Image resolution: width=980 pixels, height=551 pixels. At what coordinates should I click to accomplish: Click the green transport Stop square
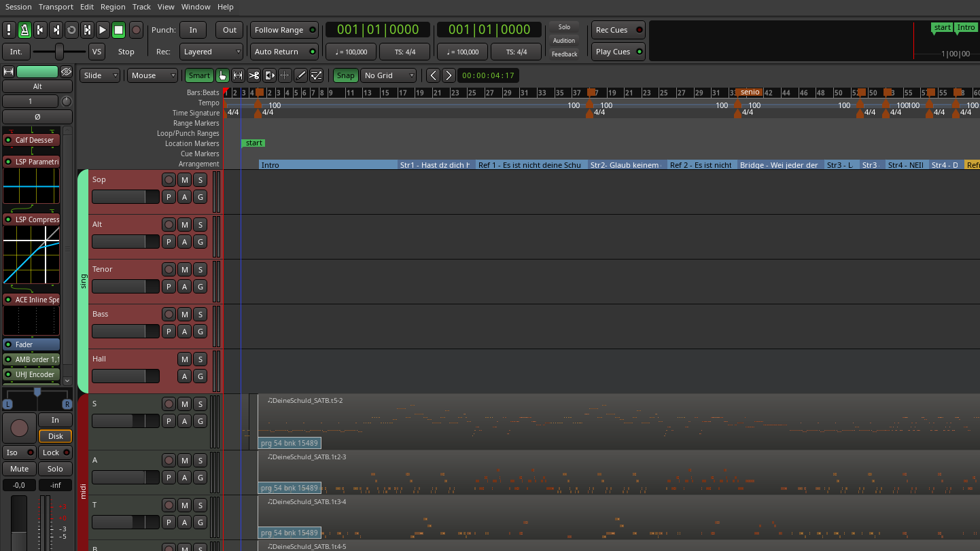tap(118, 30)
